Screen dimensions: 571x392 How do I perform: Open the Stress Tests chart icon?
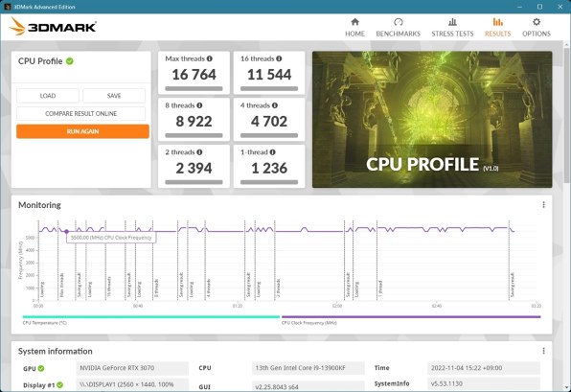[x=452, y=22]
